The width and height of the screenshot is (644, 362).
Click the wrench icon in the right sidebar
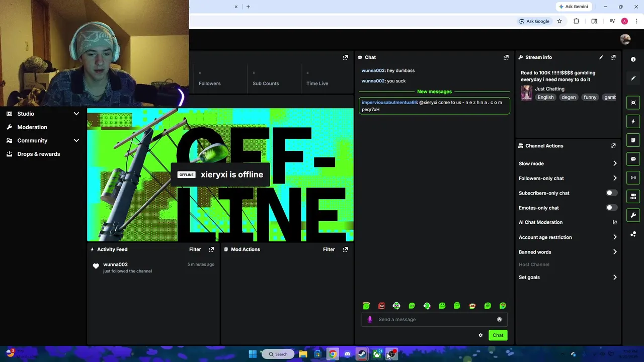(x=633, y=215)
